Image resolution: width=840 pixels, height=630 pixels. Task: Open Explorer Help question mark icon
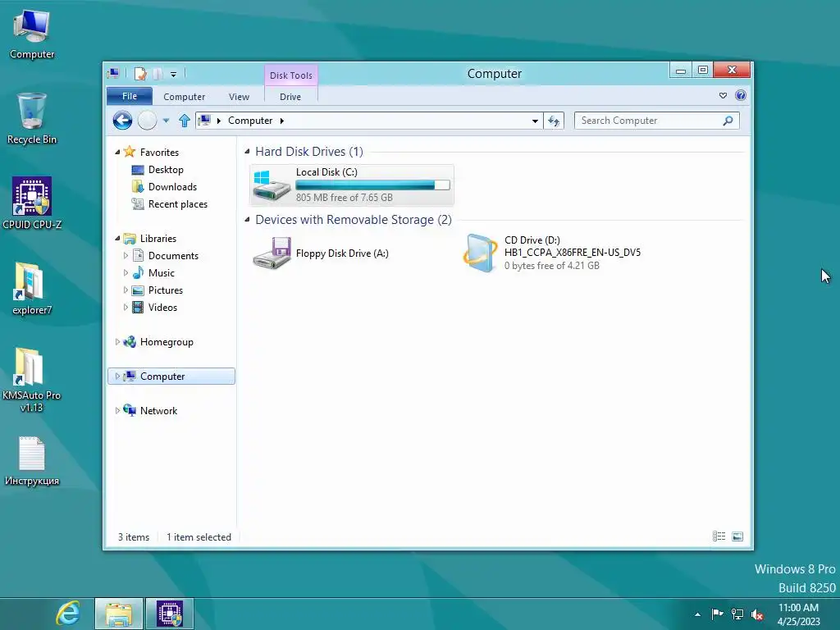[x=741, y=95]
